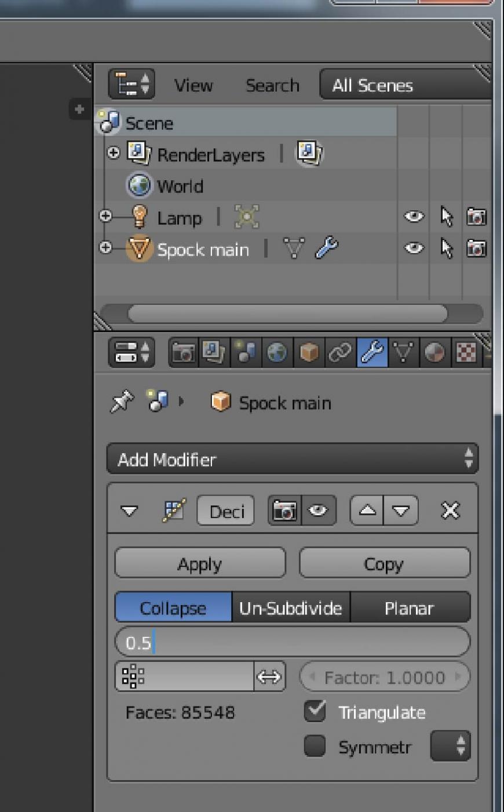The image size is (504, 812).
Task: Toggle invert vertex group arrows button
Action: tap(269, 676)
